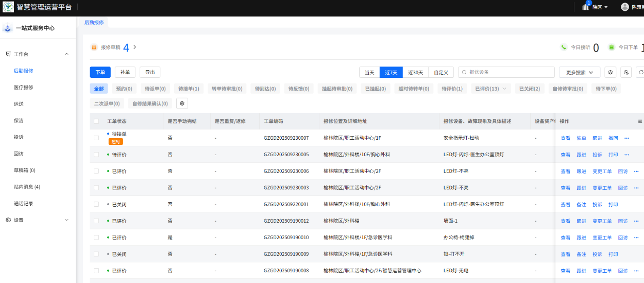Open 通话记录 in the sidebar

(x=24, y=204)
